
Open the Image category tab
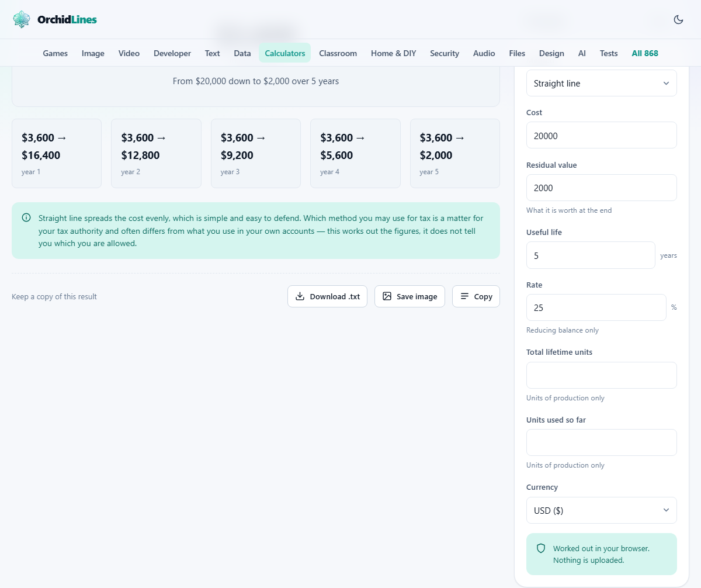click(93, 53)
